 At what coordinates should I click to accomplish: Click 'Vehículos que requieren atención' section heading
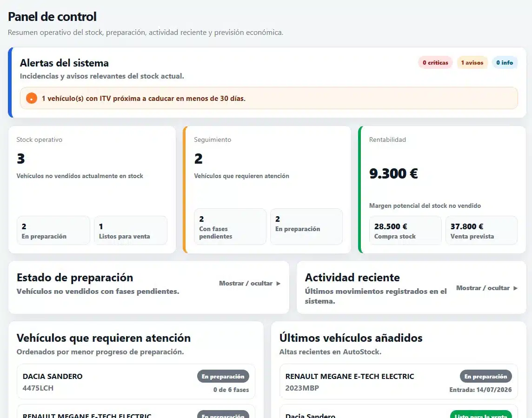(x=104, y=338)
